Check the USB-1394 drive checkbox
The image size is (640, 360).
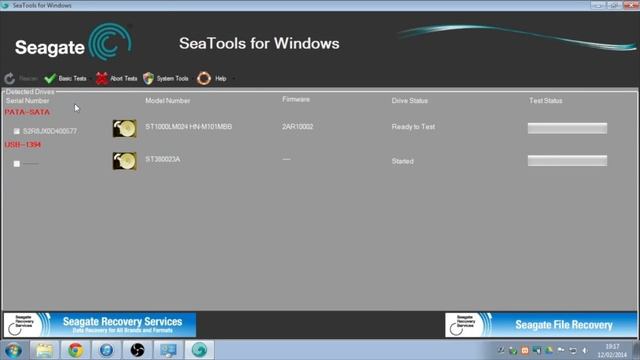(17, 164)
